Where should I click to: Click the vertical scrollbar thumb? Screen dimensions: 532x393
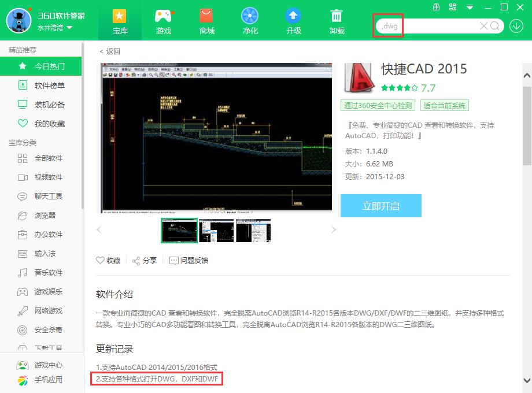click(x=527, y=125)
